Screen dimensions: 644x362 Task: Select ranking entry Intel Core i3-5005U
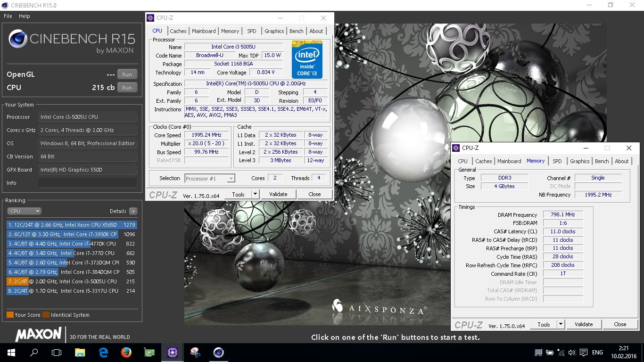72,281
